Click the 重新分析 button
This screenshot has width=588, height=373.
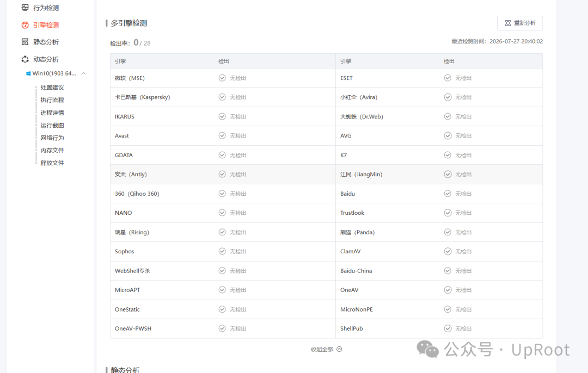click(520, 23)
